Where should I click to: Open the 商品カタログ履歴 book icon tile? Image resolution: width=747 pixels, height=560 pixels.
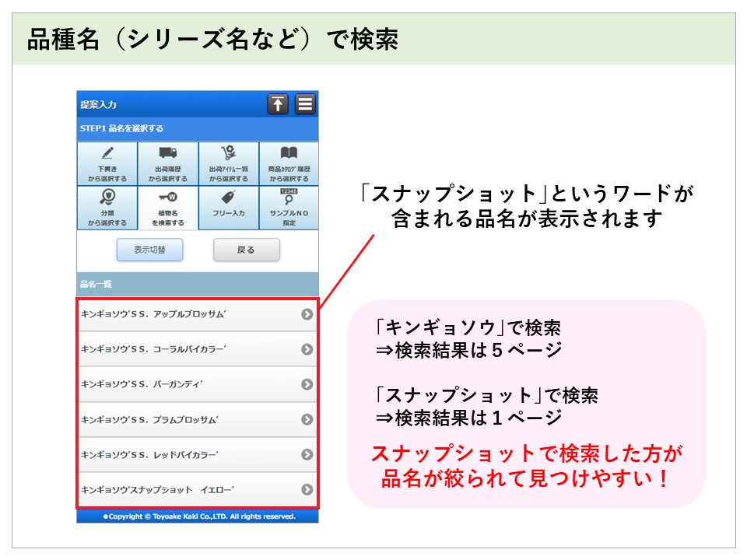click(289, 164)
